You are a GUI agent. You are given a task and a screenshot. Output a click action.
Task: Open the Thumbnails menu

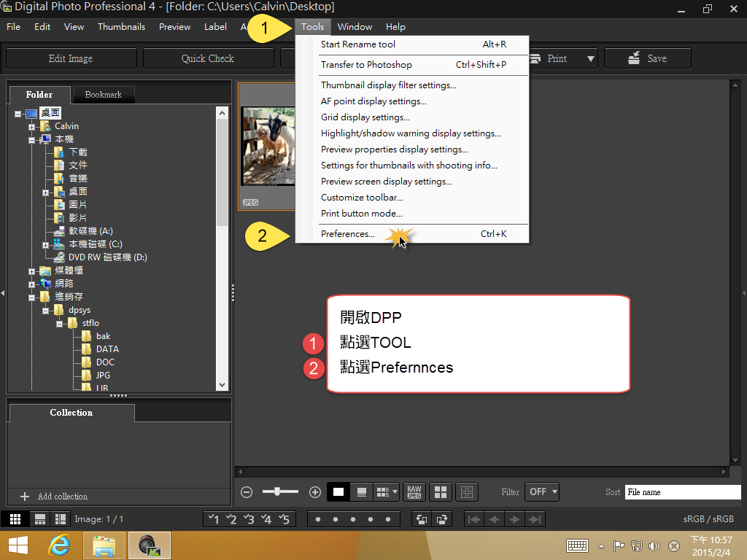click(x=122, y=27)
